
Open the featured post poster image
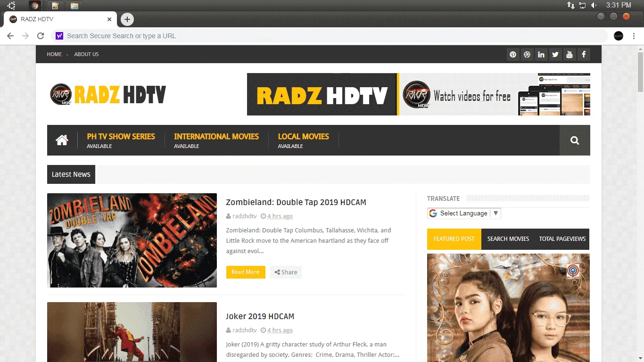[508, 308]
